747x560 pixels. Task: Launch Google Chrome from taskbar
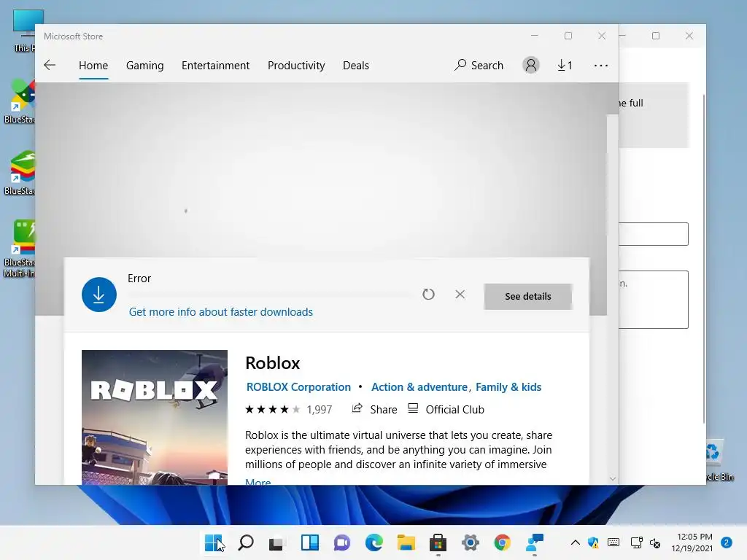click(x=502, y=542)
